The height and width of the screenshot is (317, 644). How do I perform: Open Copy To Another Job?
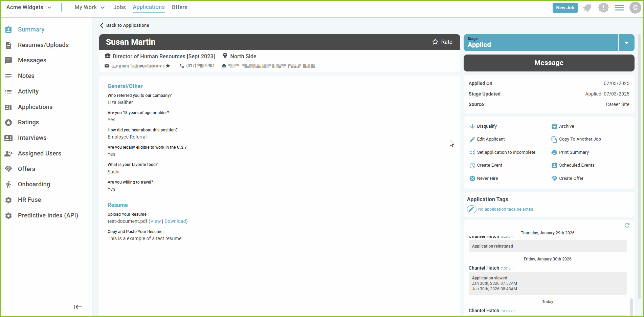579,139
